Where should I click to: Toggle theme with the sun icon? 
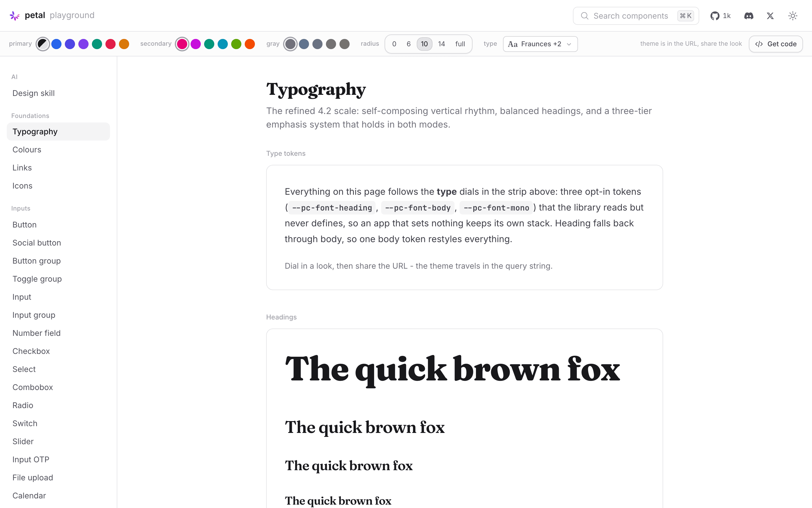pyautogui.click(x=793, y=16)
